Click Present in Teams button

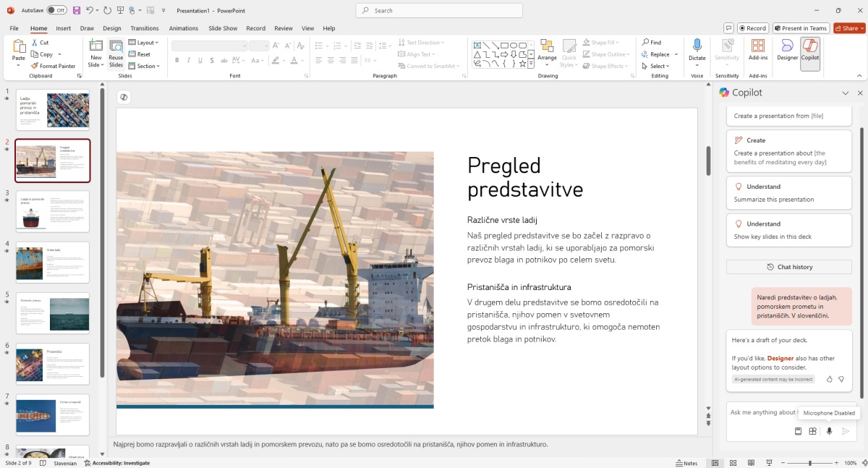coord(801,28)
